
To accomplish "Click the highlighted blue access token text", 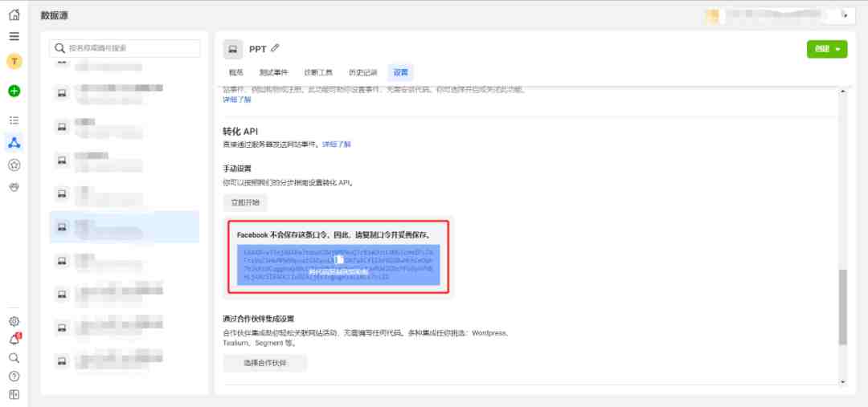I will [338, 265].
